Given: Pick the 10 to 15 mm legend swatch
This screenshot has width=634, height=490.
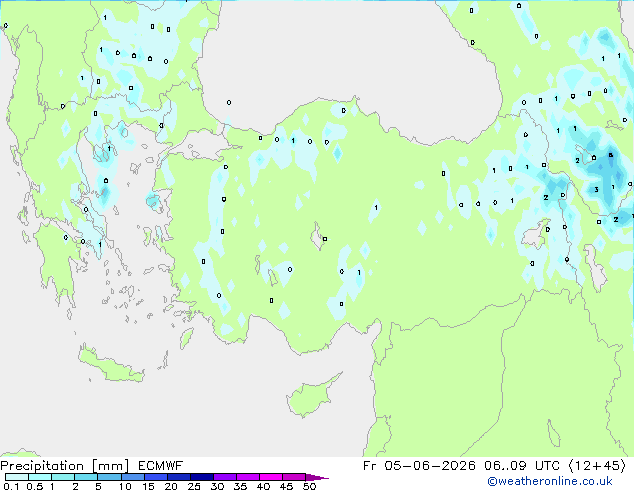Looking at the screenshot, I should tap(133, 477).
